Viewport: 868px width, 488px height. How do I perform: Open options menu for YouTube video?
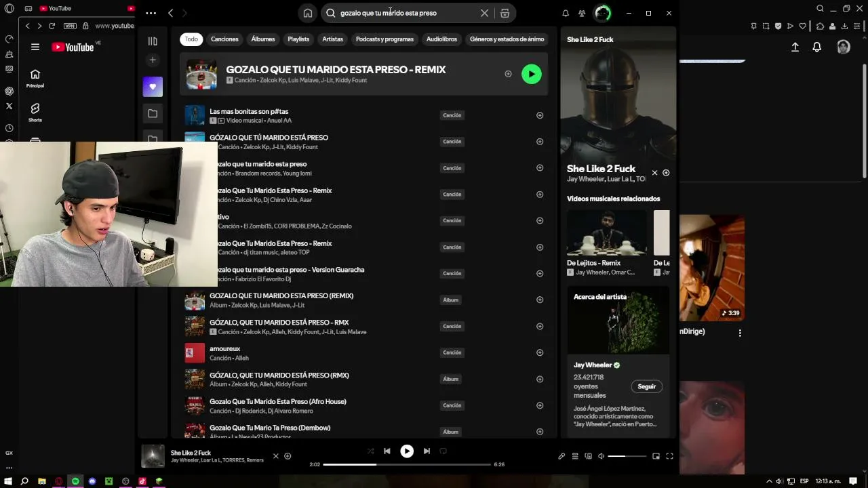tap(740, 333)
